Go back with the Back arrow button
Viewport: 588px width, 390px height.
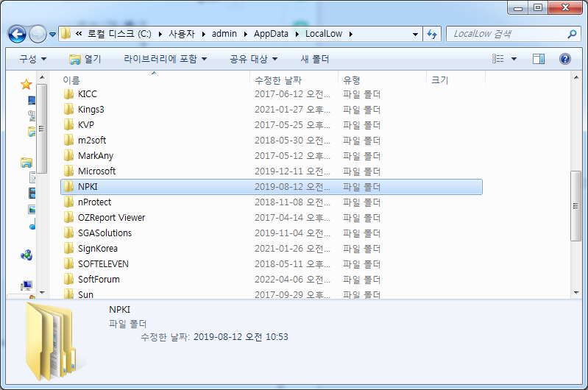17,34
